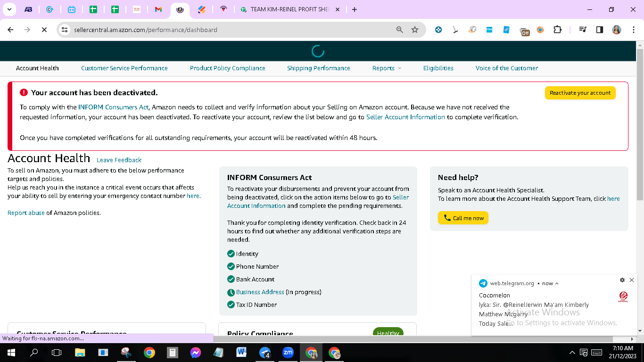The height and width of the screenshot is (362, 644).
Task: Click the Phone Number check icon
Action: (231, 266)
